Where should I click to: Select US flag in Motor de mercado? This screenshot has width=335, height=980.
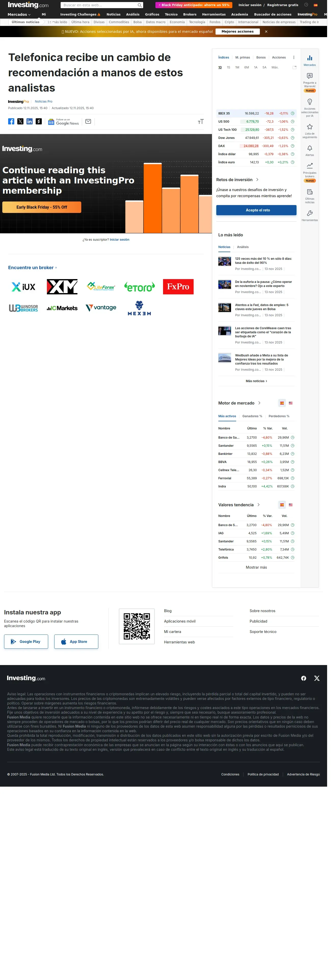coord(290,403)
